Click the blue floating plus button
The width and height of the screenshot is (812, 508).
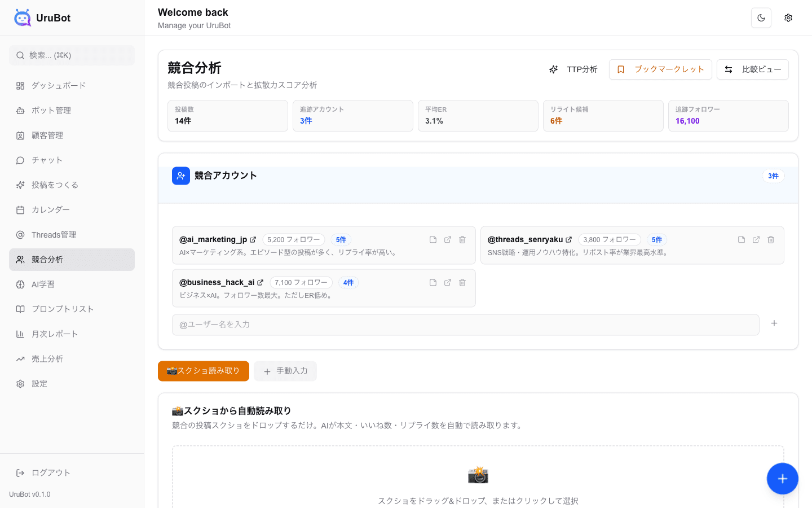pyautogui.click(x=783, y=479)
